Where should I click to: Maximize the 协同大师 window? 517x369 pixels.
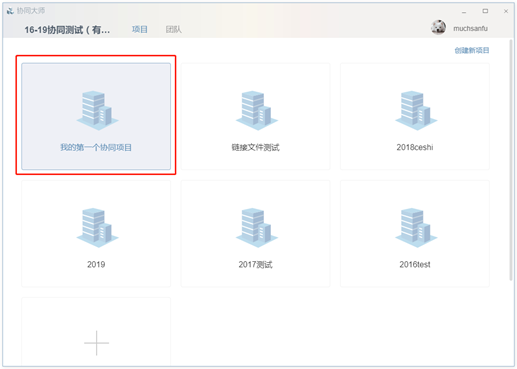pyautogui.click(x=485, y=11)
